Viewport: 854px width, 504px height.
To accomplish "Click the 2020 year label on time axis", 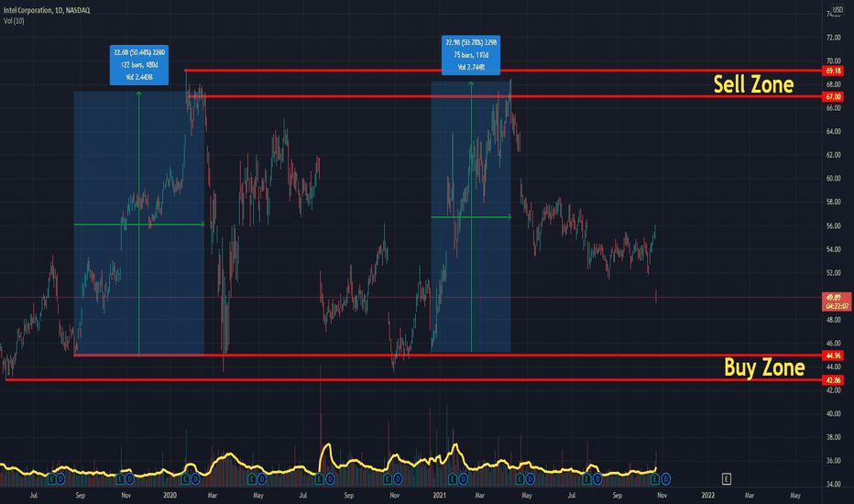I will coord(170,495).
